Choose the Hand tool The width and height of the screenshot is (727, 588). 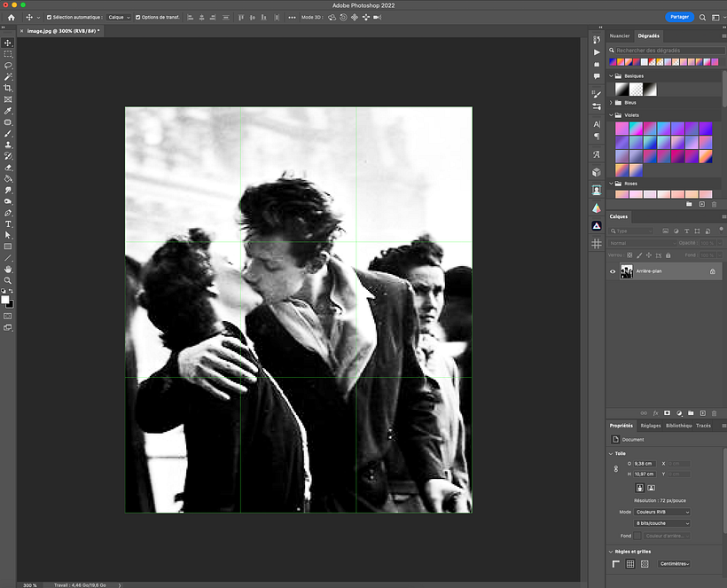tap(8, 269)
